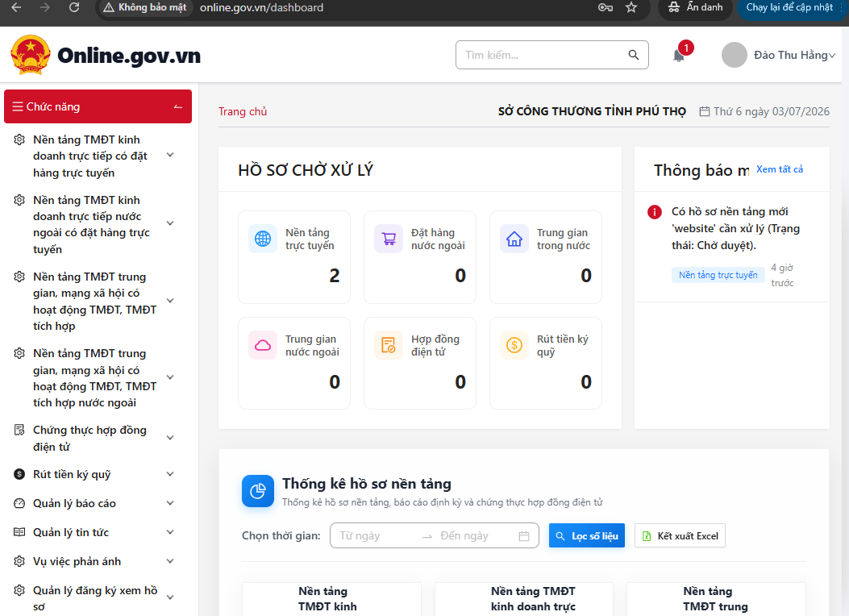Click the search magnifier icon

pos(634,55)
